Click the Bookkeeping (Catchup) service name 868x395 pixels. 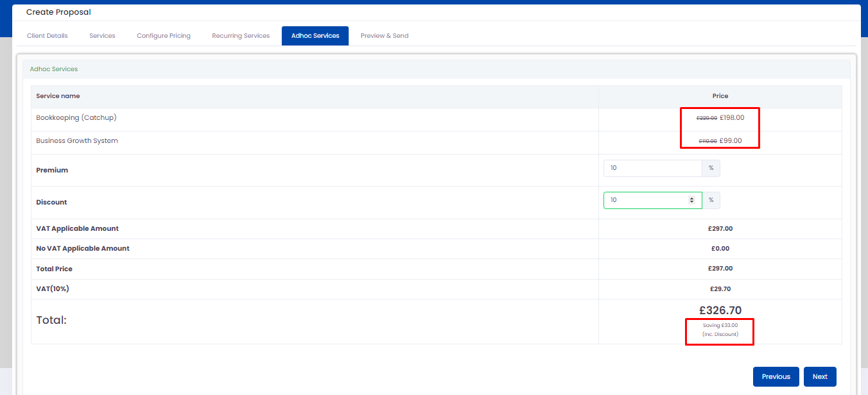click(x=76, y=117)
